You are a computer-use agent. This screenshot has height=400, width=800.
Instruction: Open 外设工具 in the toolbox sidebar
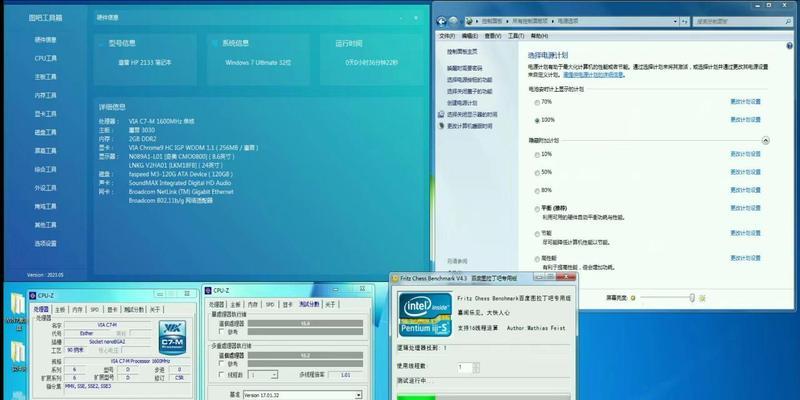pyautogui.click(x=45, y=188)
